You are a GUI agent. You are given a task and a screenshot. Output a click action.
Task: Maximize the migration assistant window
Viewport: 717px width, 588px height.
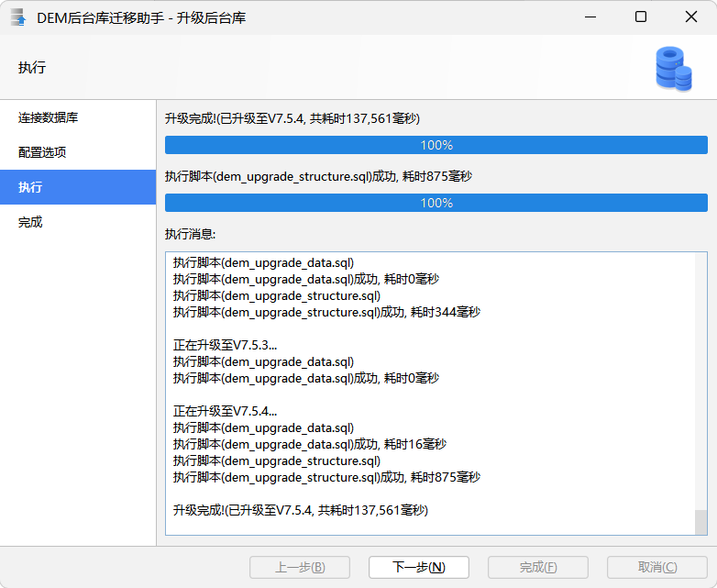pos(641,17)
